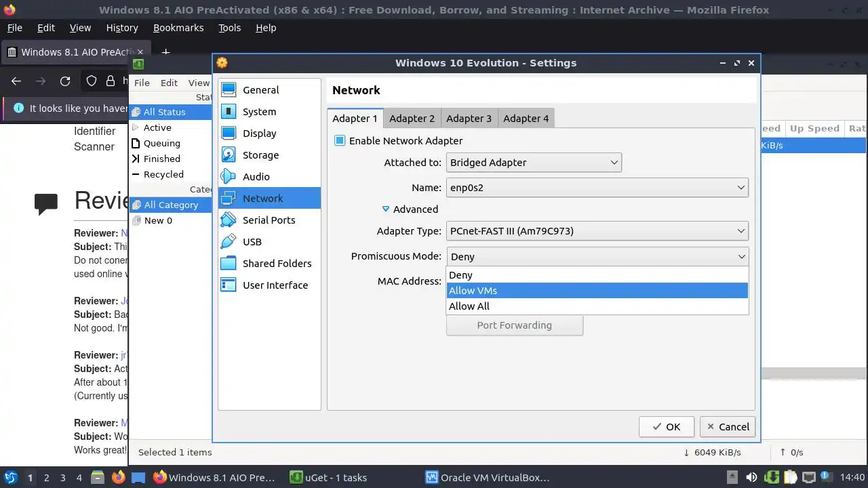Launch Firefox from taskbar launcher
868x488 pixels.
118,477
